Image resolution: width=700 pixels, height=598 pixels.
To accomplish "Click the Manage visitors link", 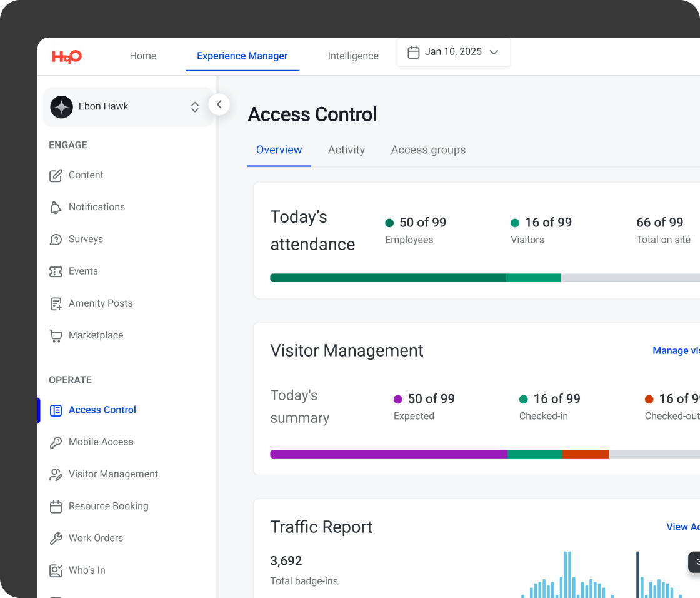I will pyautogui.click(x=676, y=351).
